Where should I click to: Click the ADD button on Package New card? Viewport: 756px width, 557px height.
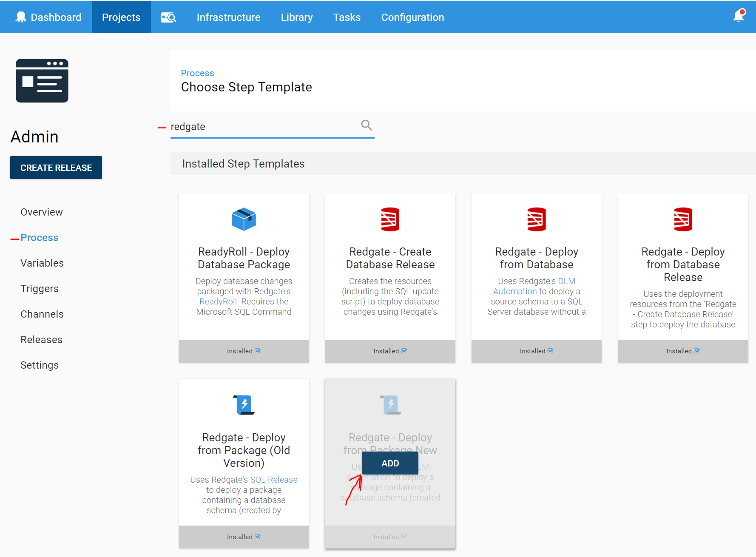click(x=390, y=463)
